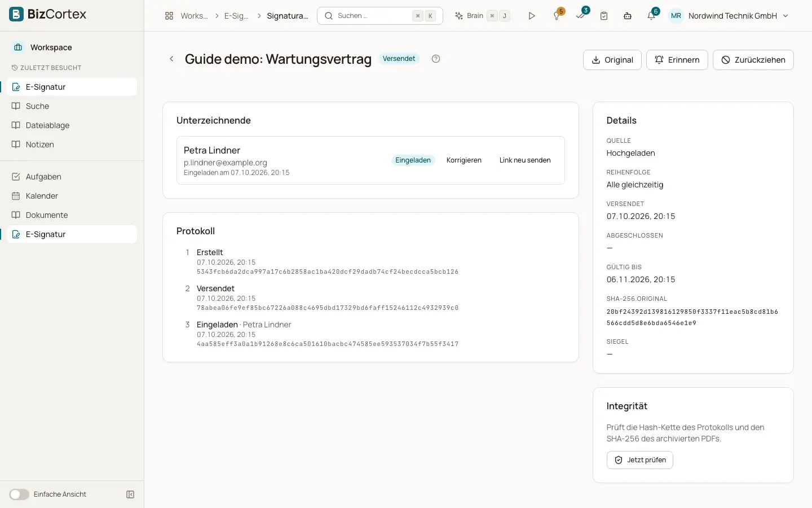Click the play icon in the top bar
The height and width of the screenshot is (508, 812).
(x=532, y=16)
